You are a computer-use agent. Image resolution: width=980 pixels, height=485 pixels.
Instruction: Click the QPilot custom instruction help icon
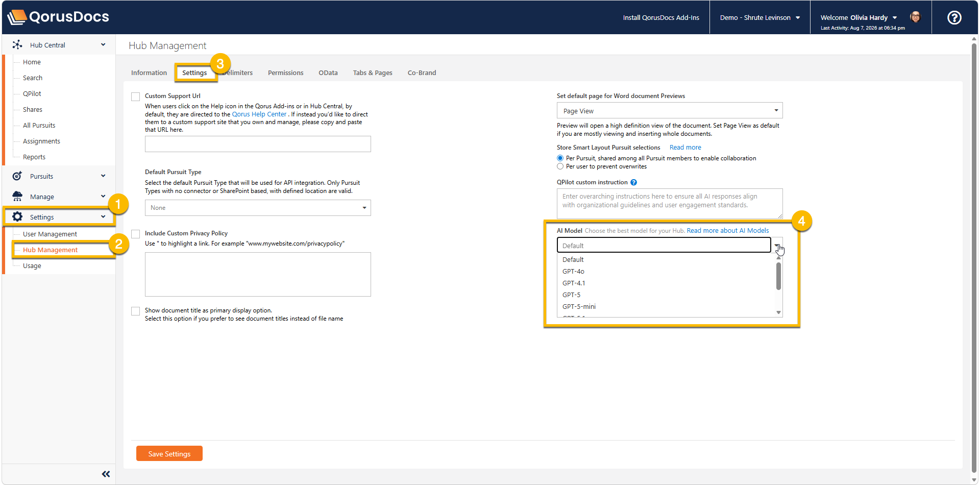click(x=633, y=182)
